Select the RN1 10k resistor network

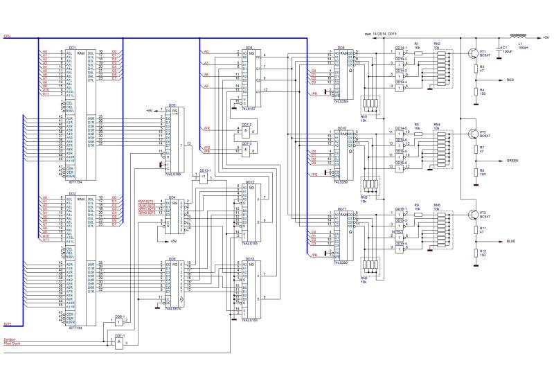[371, 105]
